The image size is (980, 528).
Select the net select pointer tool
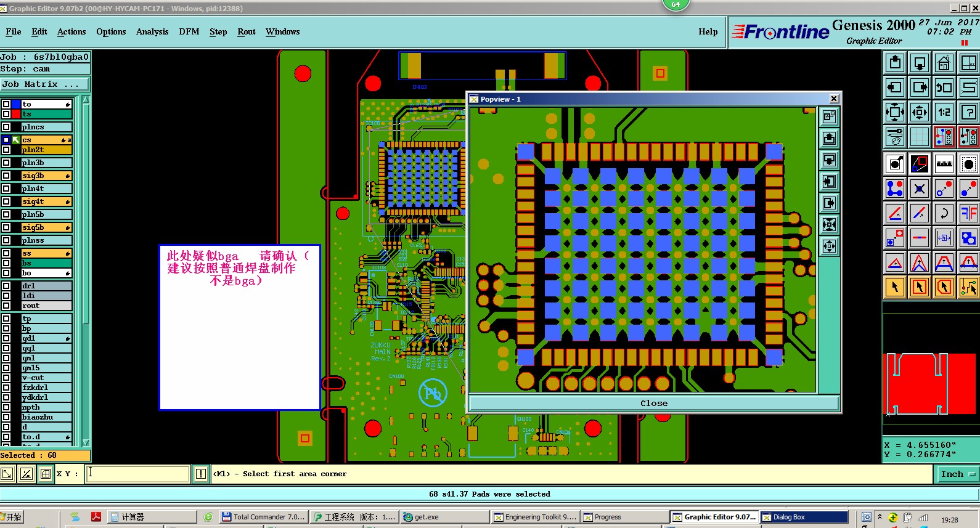(969, 287)
